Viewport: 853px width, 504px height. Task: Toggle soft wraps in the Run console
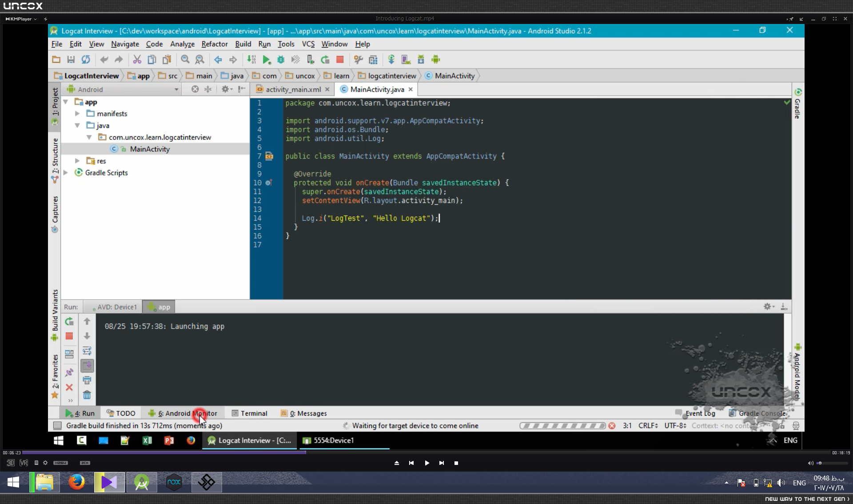point(87,351)
